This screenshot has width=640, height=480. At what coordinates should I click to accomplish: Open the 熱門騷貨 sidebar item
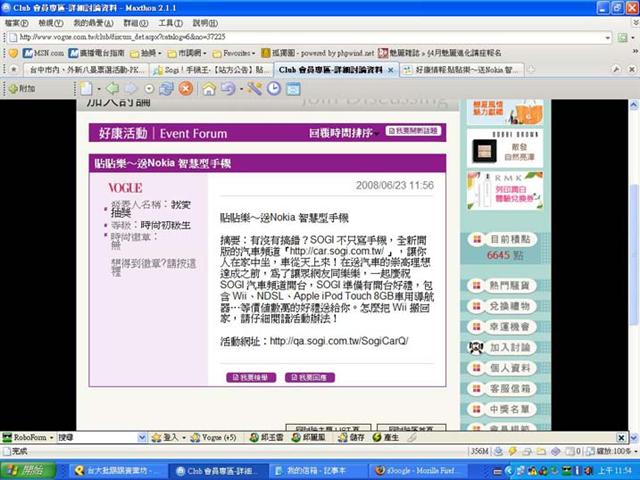(502, 286)
